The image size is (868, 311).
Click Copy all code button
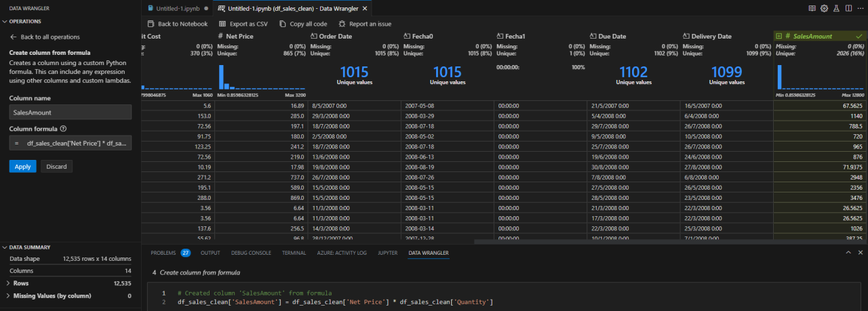click(x=302, y=24)
